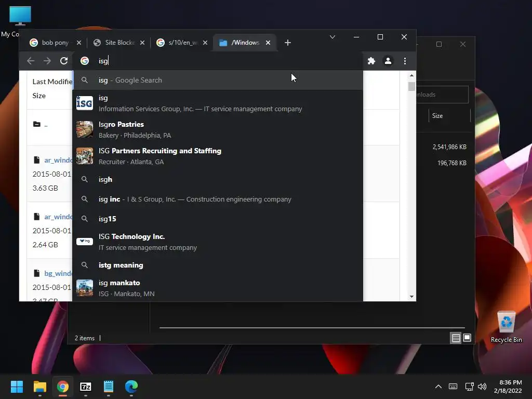The width and height of the screenshot is (532, 399).
Task: Choose the 'isgh' search suggestion
Action: tap(218, 179)
